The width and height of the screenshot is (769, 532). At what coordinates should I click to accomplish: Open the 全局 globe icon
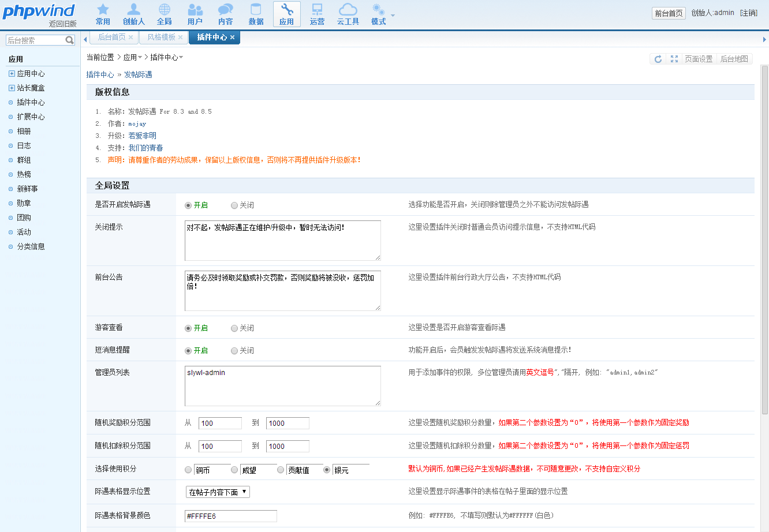tap(165, 14)
